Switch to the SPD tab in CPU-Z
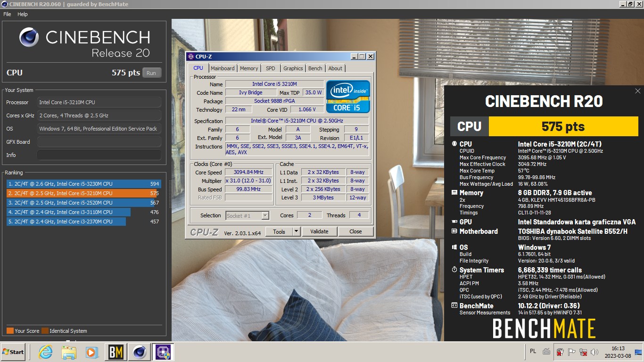The width and height of the screenshot is (644, 362). pyautogui.click(x=271, y=68)
